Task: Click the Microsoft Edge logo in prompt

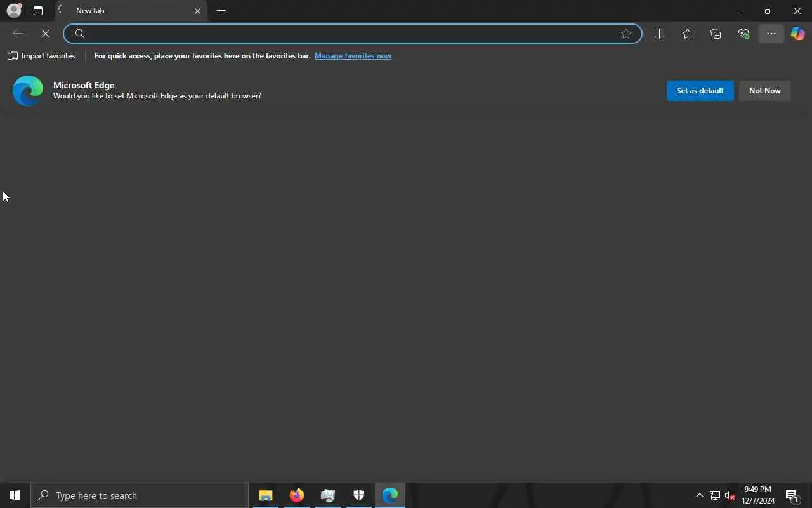Action: tap(28, 91)
